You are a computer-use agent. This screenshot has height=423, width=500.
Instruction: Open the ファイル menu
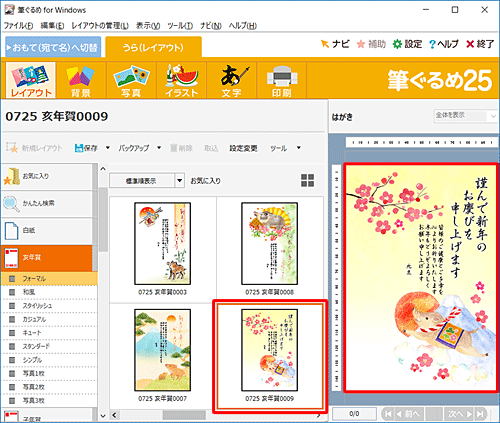[18, 26]
